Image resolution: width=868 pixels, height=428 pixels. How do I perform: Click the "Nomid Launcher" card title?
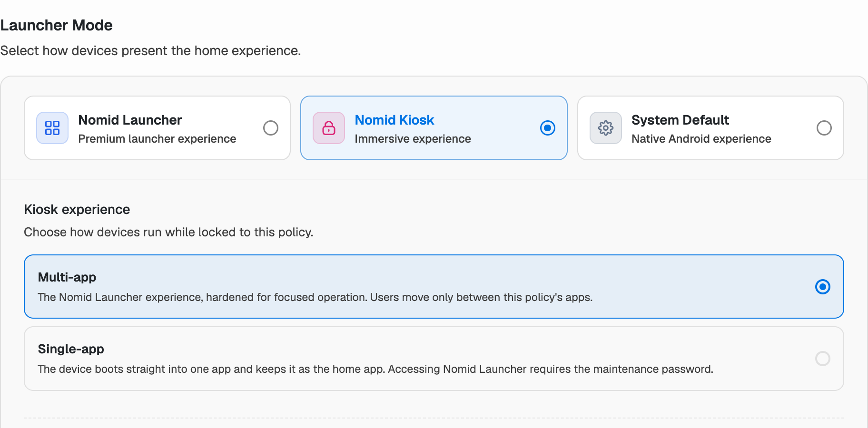(130, 120)
